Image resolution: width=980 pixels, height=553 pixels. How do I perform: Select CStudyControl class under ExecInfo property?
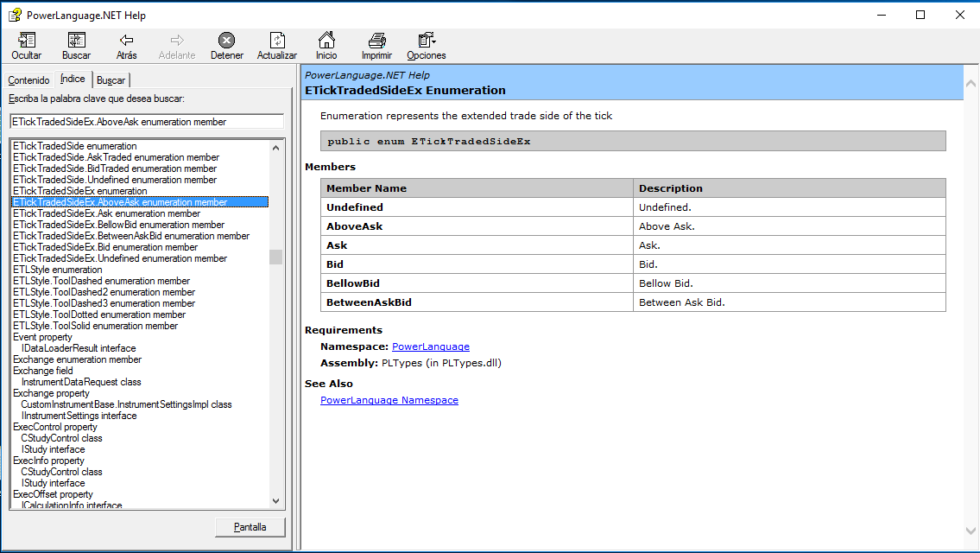tap(62, 473)
